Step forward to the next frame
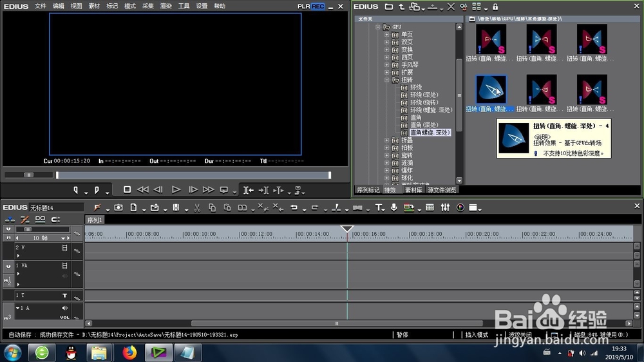 [x=193, y=190]
